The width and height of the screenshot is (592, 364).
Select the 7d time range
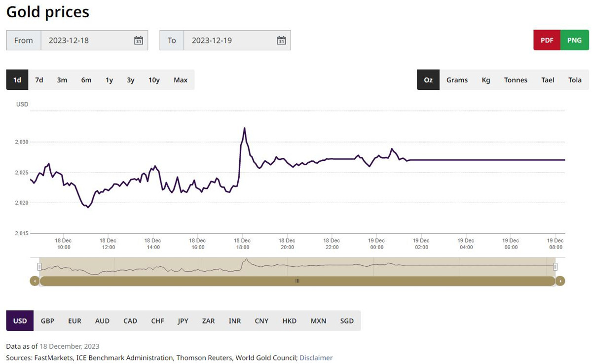(39, 80)
